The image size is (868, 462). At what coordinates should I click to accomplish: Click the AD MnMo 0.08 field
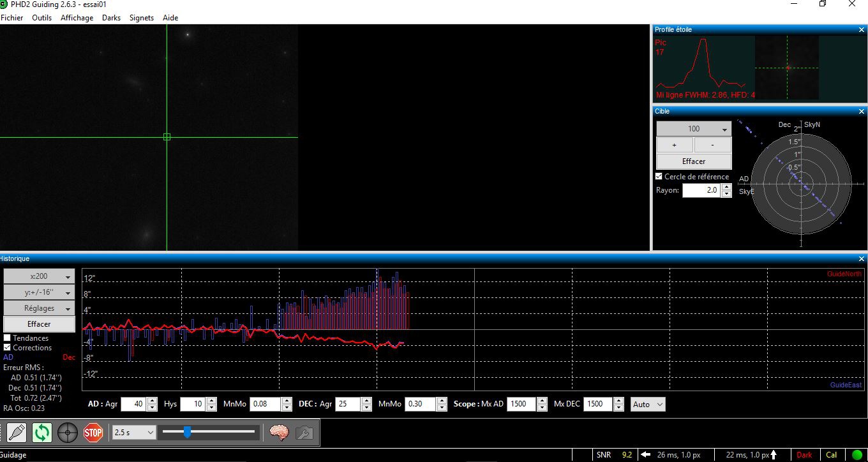click(x=264, y=405)
